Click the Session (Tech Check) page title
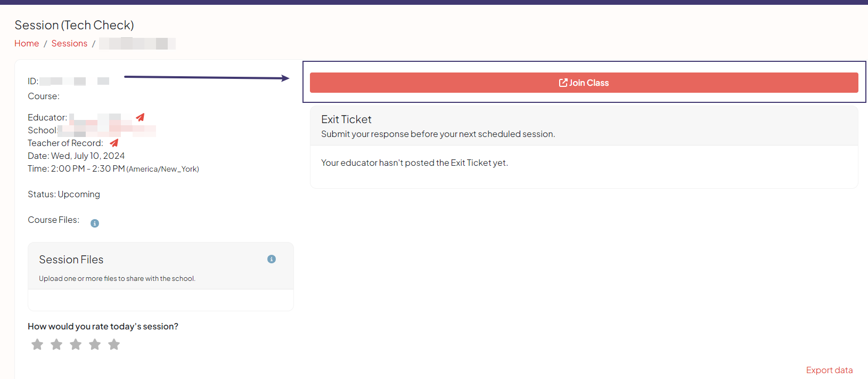Viewport: 868px width, 379px height. point(74,25)
